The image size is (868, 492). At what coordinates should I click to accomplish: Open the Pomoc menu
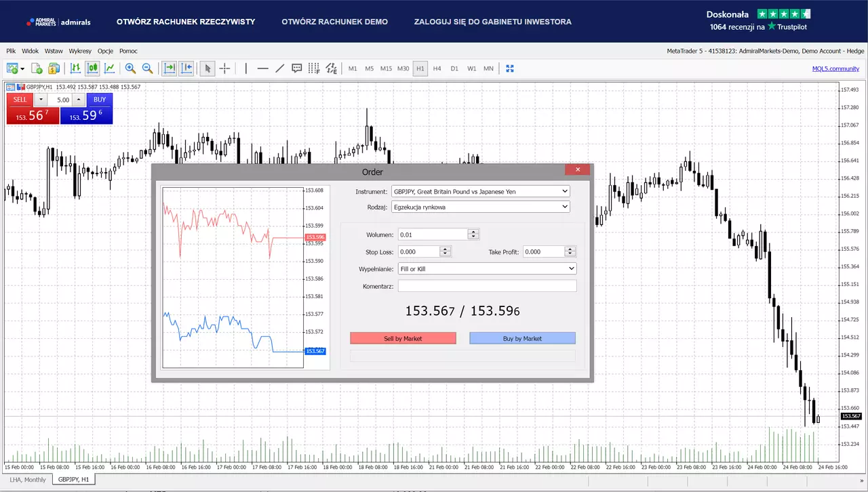tap(128, 51)
